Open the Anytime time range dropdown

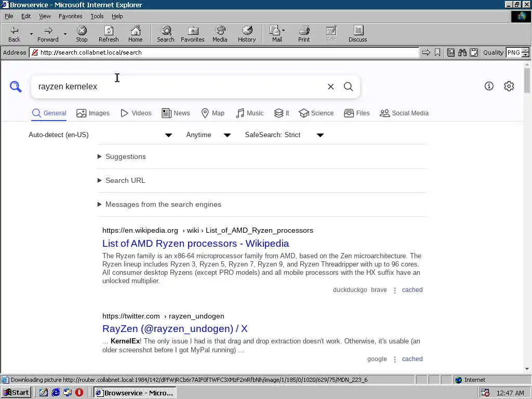point(208,135)
